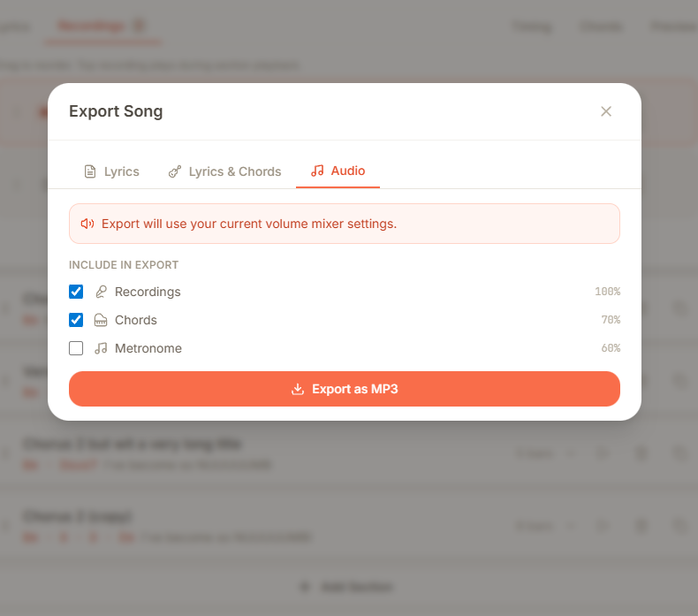Click the Include in Export heading

(x=124, y=264)
